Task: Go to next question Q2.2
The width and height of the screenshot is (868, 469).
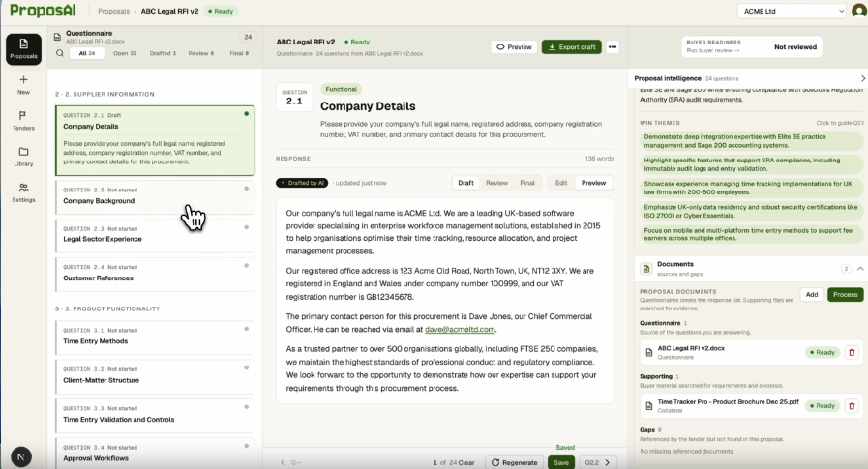Action: pyautogui.click(x=598, y=462)
